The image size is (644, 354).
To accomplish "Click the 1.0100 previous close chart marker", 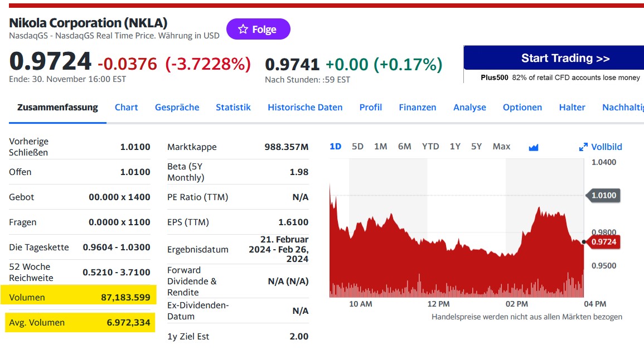I will click(x=603, y=196).
